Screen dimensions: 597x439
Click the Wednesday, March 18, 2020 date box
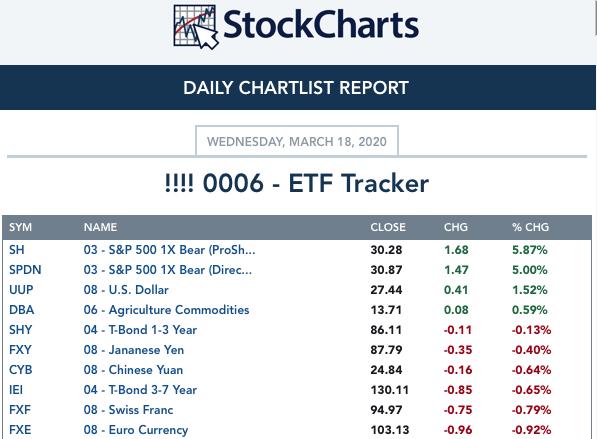tap(297, 141)
